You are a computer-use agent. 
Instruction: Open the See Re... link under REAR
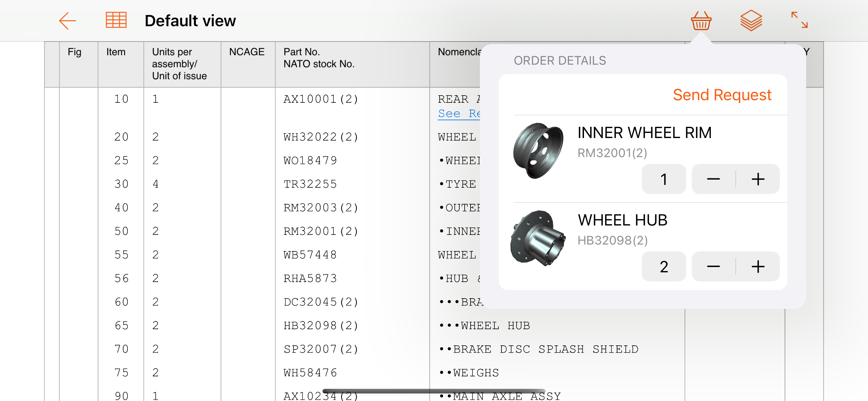coord(459,113)
